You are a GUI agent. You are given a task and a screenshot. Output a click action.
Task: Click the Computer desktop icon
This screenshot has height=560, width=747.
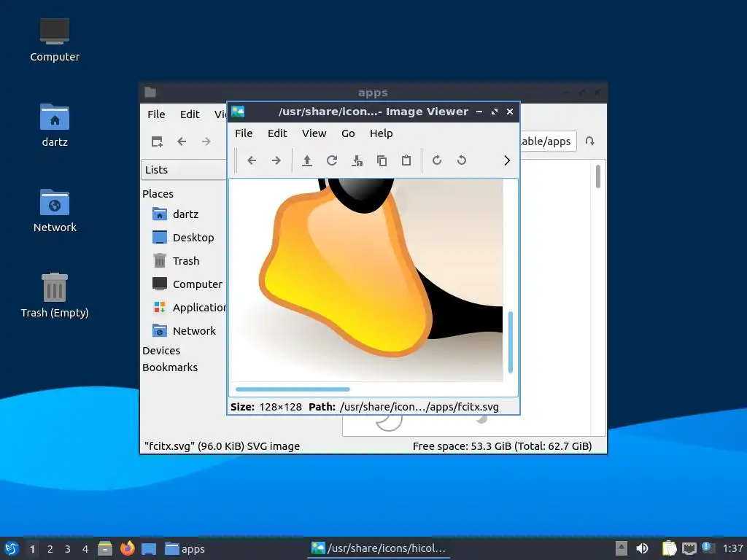pos(55,40)
